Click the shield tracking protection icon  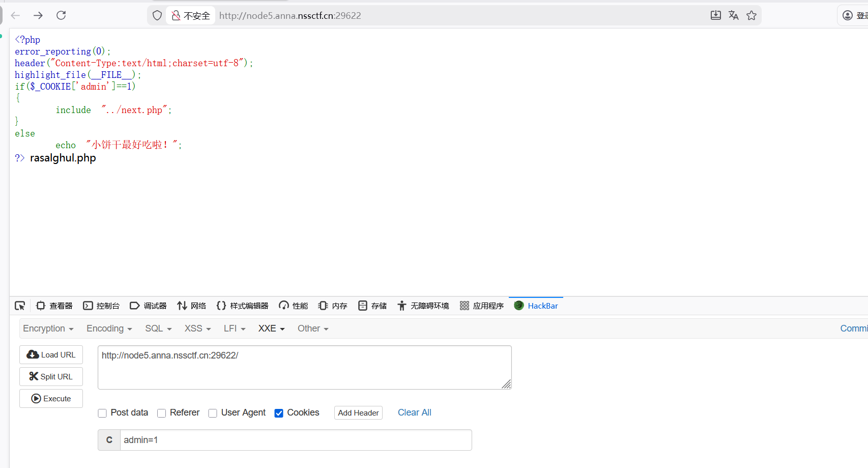point(157,15)
